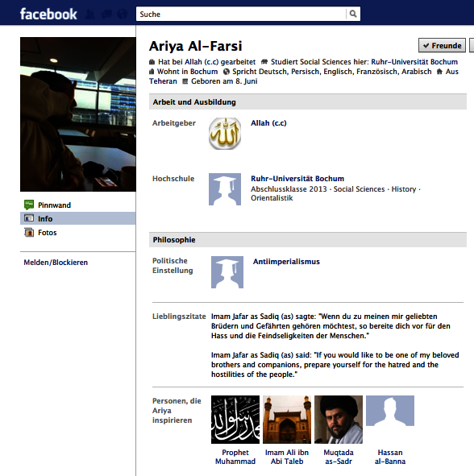Open notifications globe icon
The height and width of the screenshot is (476, 474).
[x=123, y=14]
